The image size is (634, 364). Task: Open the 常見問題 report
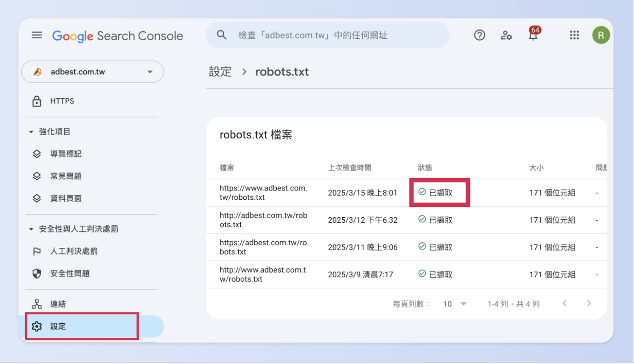click(x=66, y=176)
